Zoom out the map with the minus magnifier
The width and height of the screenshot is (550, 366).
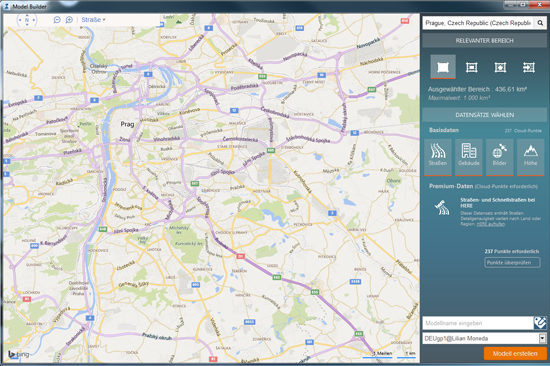click(57, 20)
